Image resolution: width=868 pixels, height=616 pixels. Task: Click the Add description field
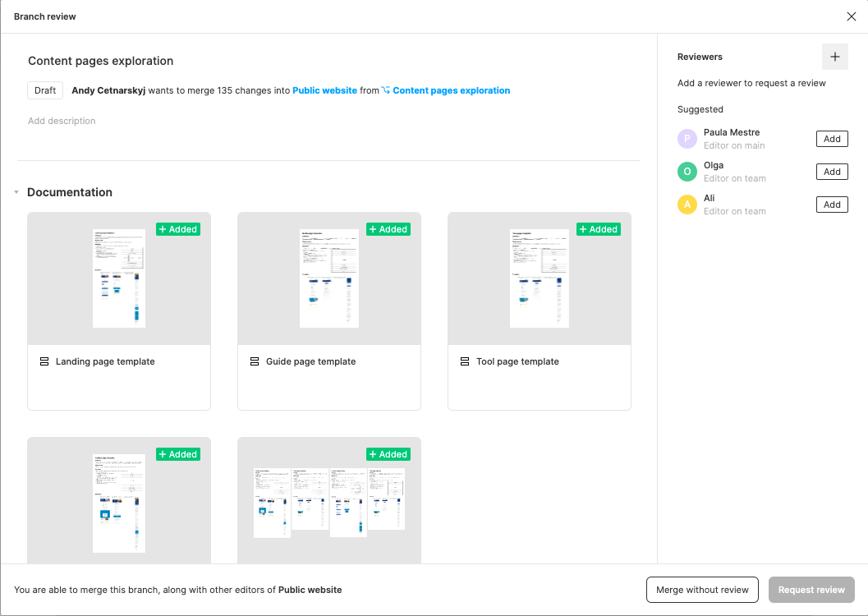pos(62,120)
